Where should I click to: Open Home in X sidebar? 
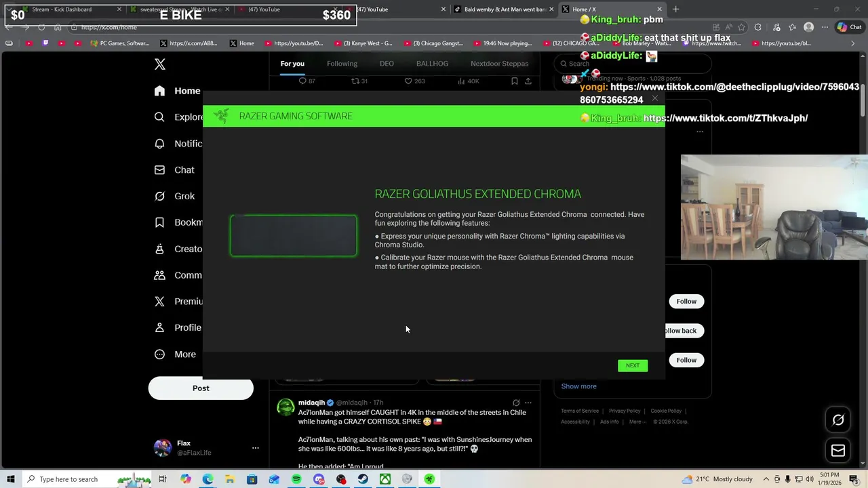pyautogui.click(x=177, y=91)
